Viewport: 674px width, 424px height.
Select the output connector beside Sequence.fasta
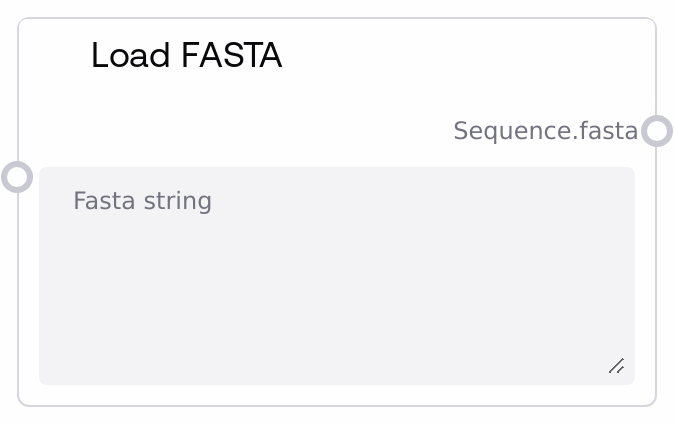coord(656,131)
